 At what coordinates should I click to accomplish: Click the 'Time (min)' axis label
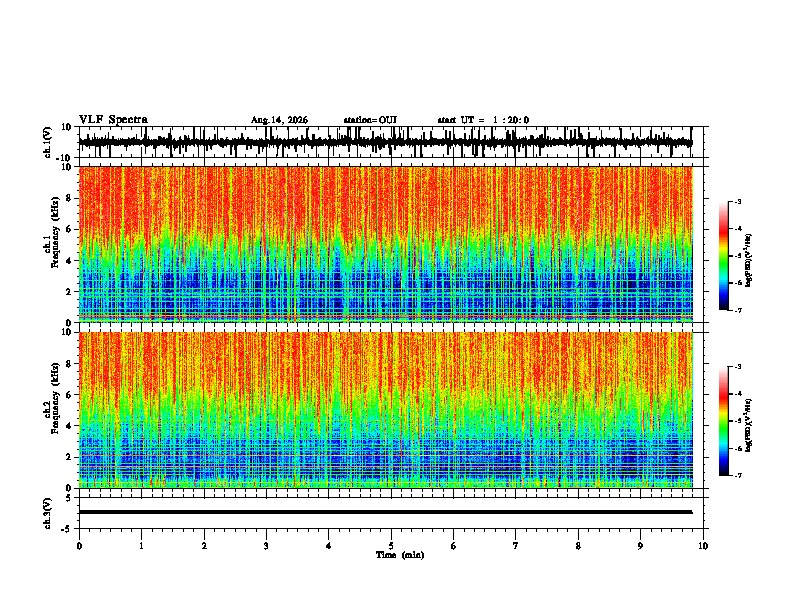(x=400, y=555)
